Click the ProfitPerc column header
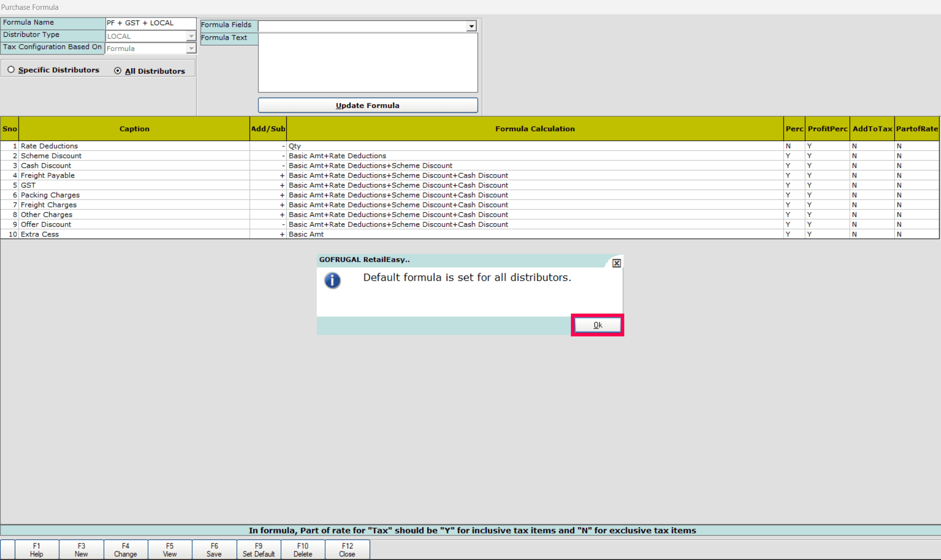 pyautogui.click(x=828, y=129)
